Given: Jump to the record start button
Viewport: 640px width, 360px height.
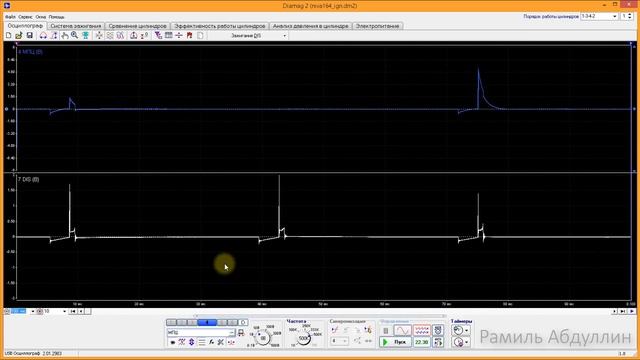Looking at the screenshot, I should click(73, 311).
